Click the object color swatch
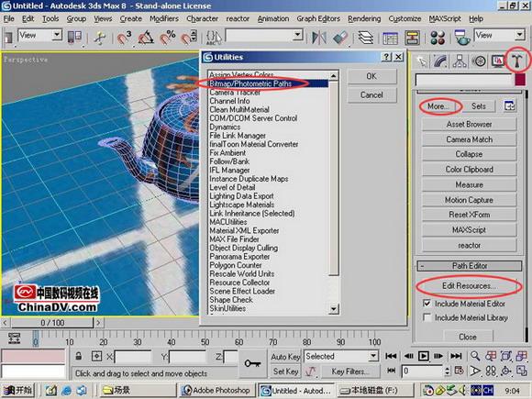Image resolution: width=532 pixels, height=399 pixels. (x=520, y=80)
